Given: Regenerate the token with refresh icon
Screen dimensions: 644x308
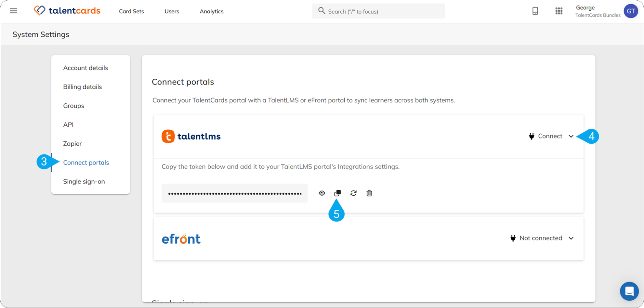Looking at the screenshot, I should point(353,193).
